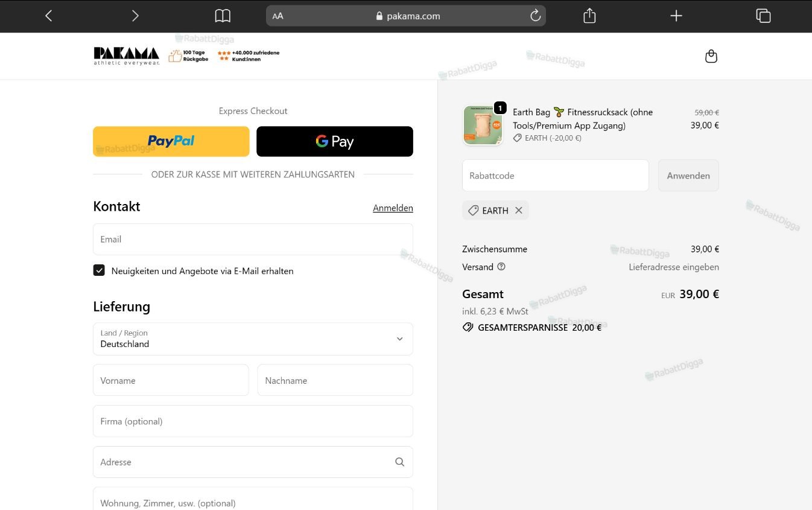Click the GESAMTERSPARNISSE 20,00 € text
Image resolution: width=812 pixels, height=510 pixels.
(539, 327)
